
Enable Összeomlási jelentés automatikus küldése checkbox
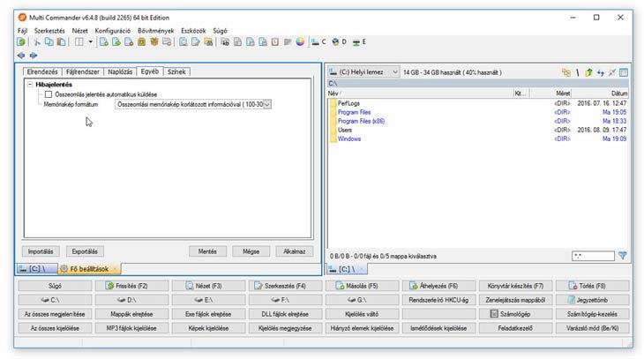(49, 93)
